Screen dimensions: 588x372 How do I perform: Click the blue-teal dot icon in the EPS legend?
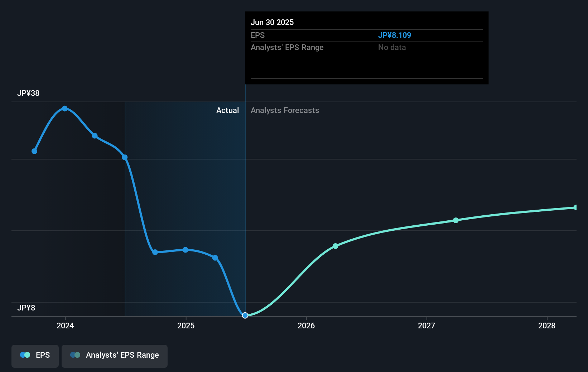tap(25, 355)
